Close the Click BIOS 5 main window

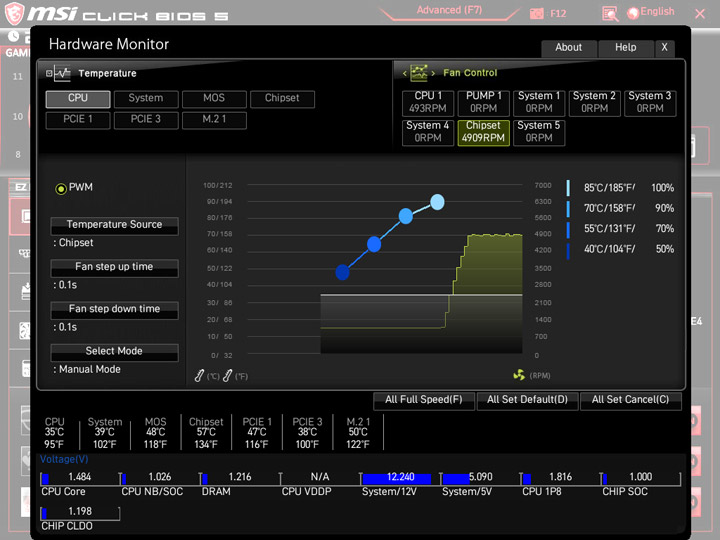[x=700, y=14]
